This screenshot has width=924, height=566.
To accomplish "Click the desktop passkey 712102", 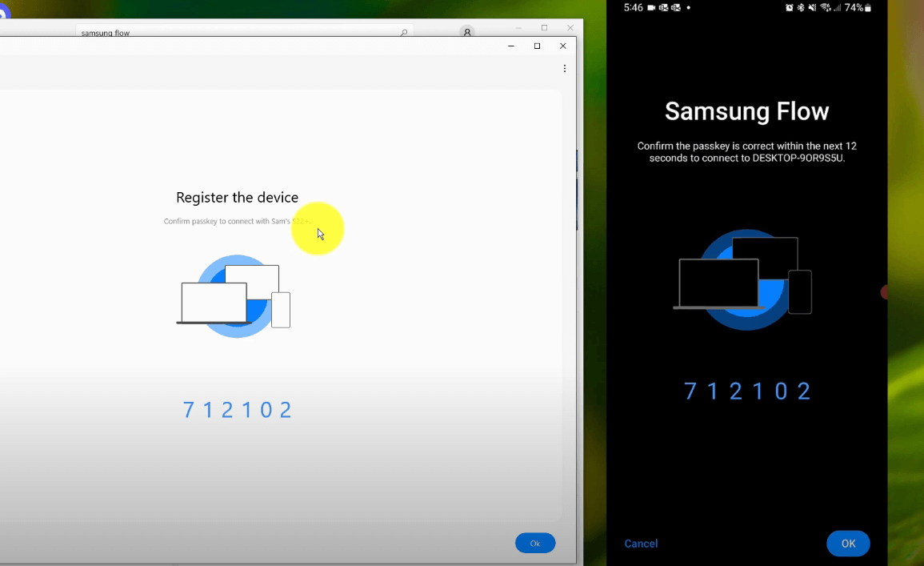I will 237,410.
